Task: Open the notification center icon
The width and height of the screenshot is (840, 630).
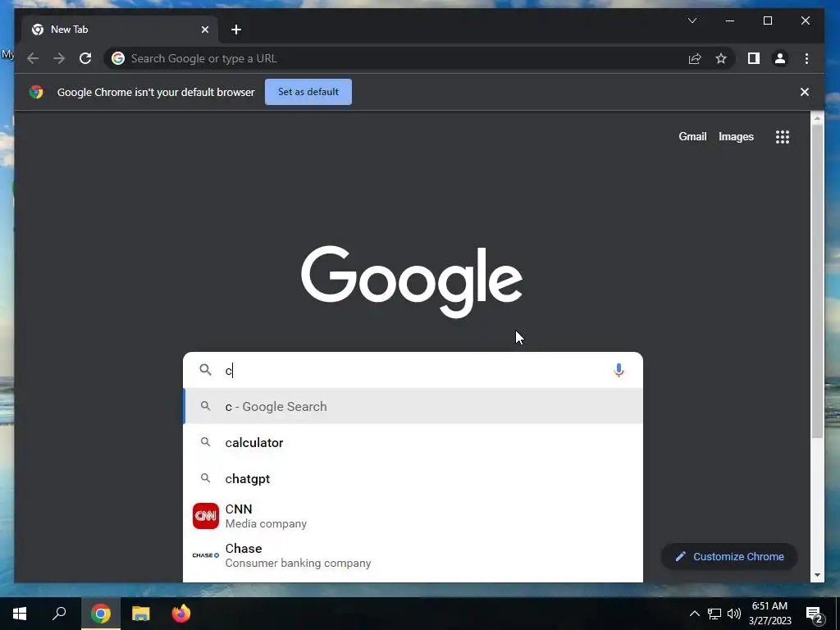Action: 815,614
